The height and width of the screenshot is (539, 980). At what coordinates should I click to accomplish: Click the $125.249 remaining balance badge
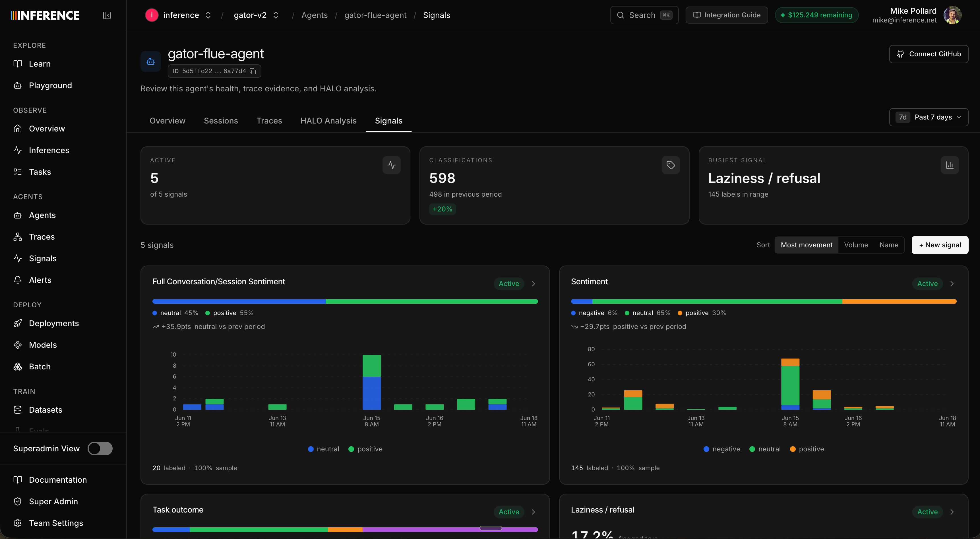coord(816,15)
